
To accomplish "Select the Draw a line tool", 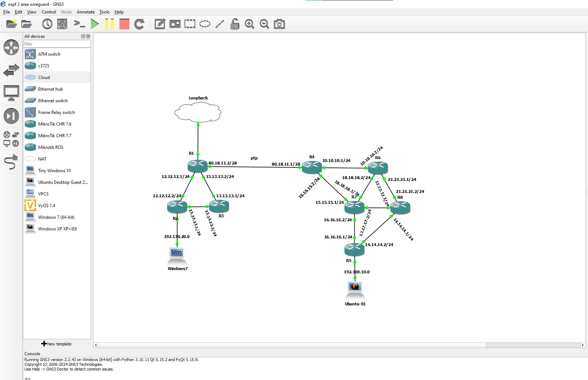I will (220, 24).
